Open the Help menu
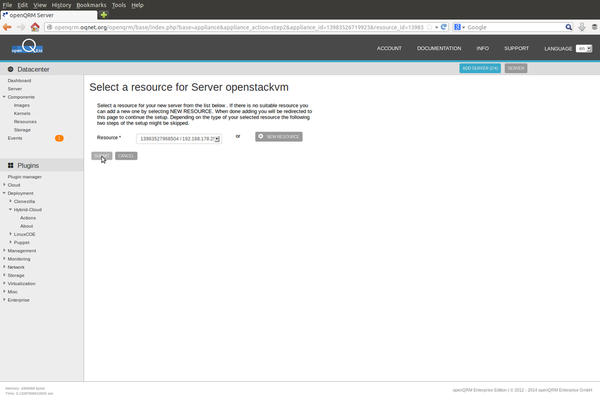 pyautogui.click(x=137, y=5)
